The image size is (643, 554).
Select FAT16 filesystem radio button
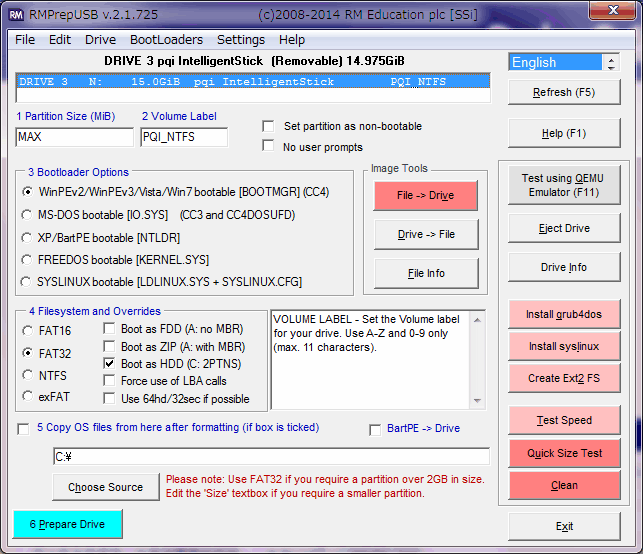coord(27,331)
